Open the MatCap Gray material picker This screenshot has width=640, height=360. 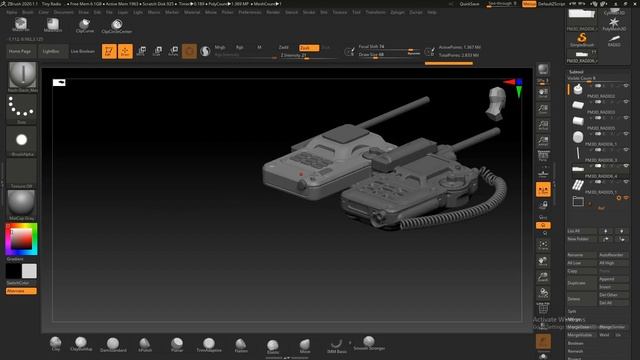pos(22,205)
